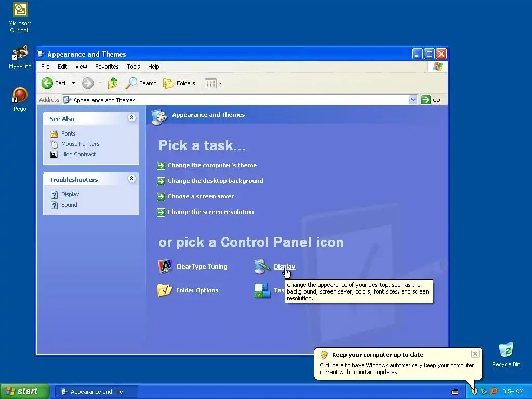This screenshot has width=532, height=399.
Task: Open High Contrast link
Action: [78, 154]
